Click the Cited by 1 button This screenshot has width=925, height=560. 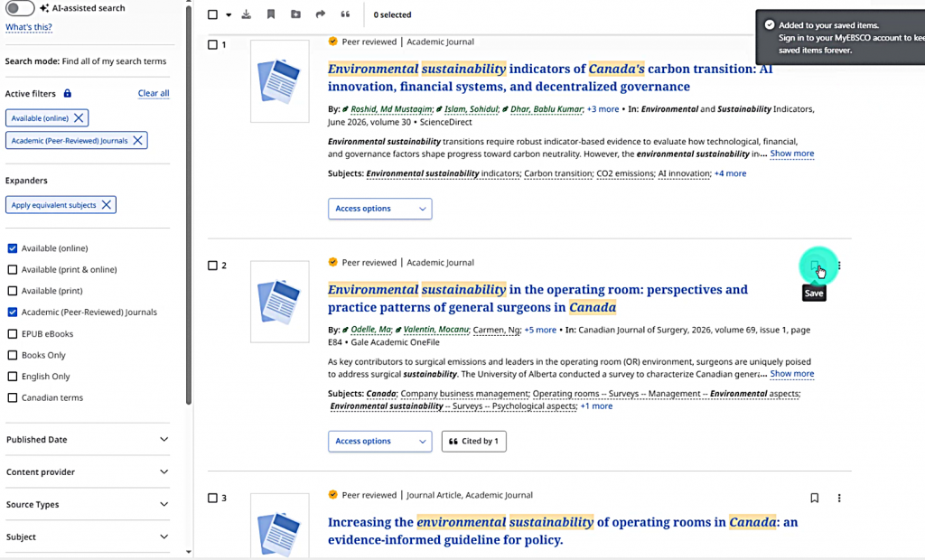[473, 442]
